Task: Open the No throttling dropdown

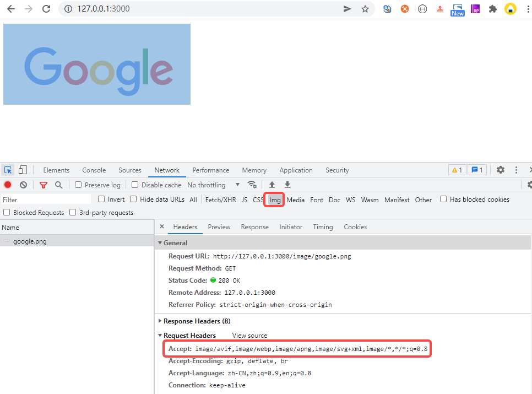Action: tap(214, 185)
